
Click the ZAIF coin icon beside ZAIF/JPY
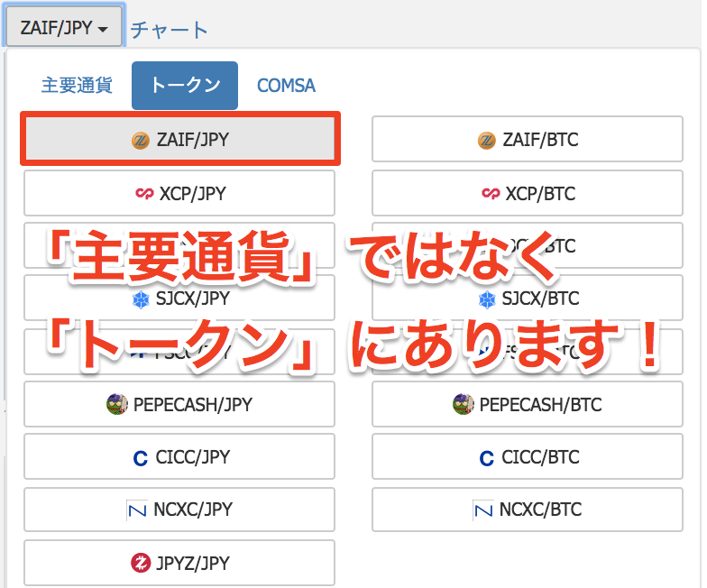pos(141,141)
